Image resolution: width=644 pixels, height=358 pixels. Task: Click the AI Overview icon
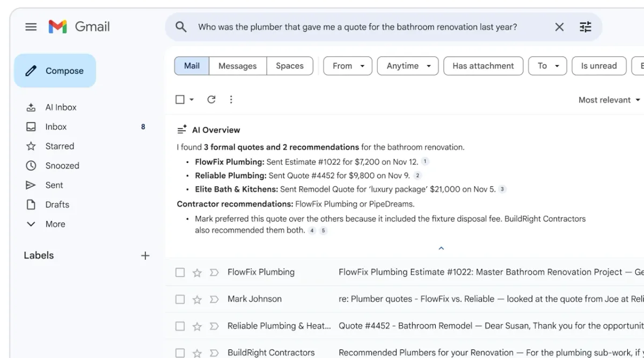(182, 129)
